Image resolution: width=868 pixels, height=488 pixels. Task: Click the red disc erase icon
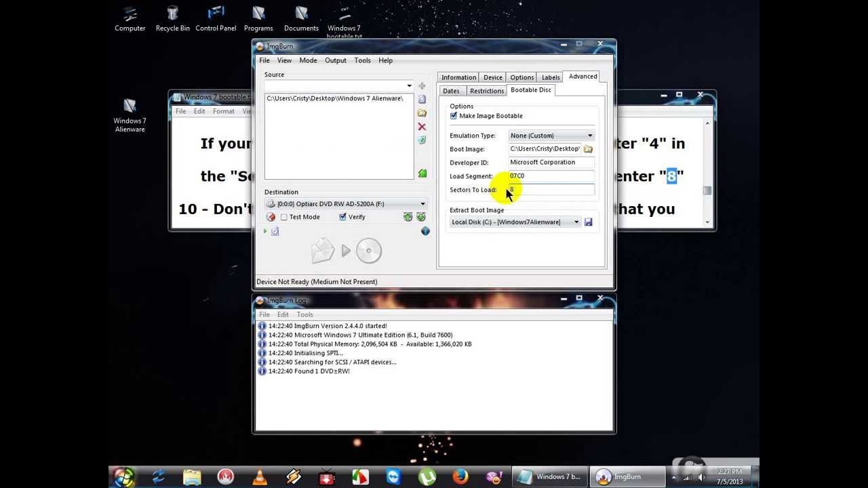tap(271, 217)
